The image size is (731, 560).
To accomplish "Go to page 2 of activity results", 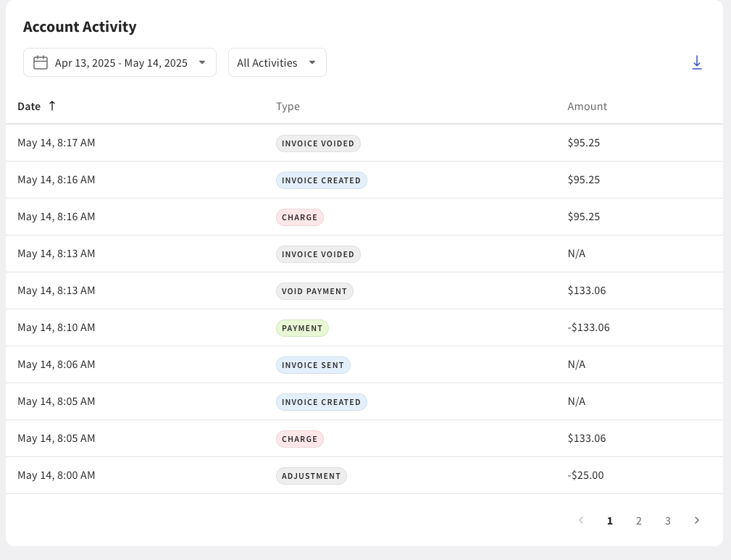I will pyautogui.click(x=639, y=520).
